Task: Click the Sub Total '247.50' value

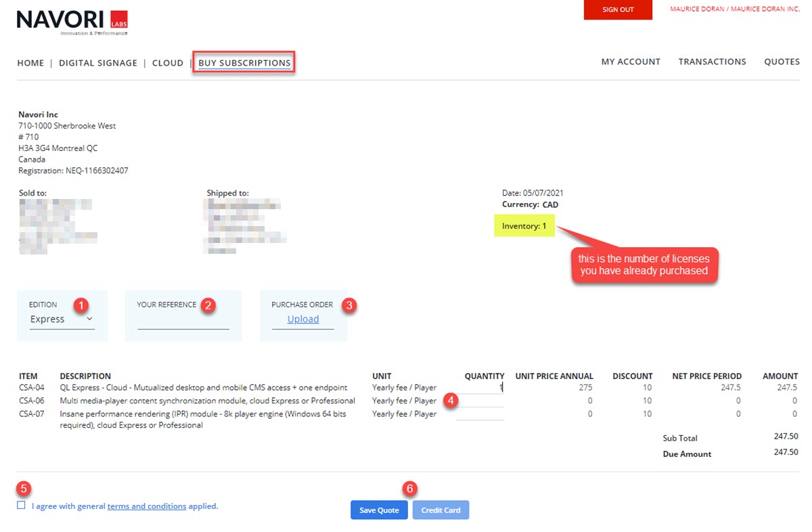Action: pyautogui.click(x=786, y=437)
